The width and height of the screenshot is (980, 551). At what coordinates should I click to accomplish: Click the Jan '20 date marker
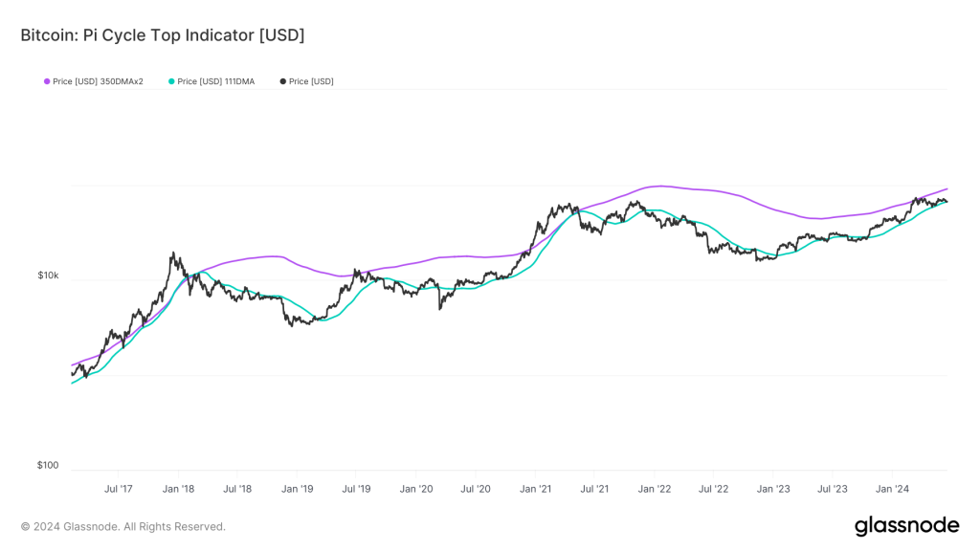(415, 489)
